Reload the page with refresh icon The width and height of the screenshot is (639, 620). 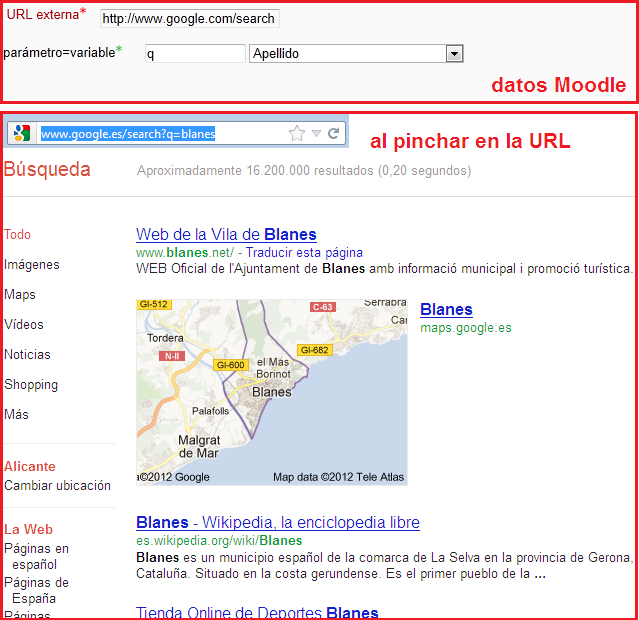[x=334, y=133]
